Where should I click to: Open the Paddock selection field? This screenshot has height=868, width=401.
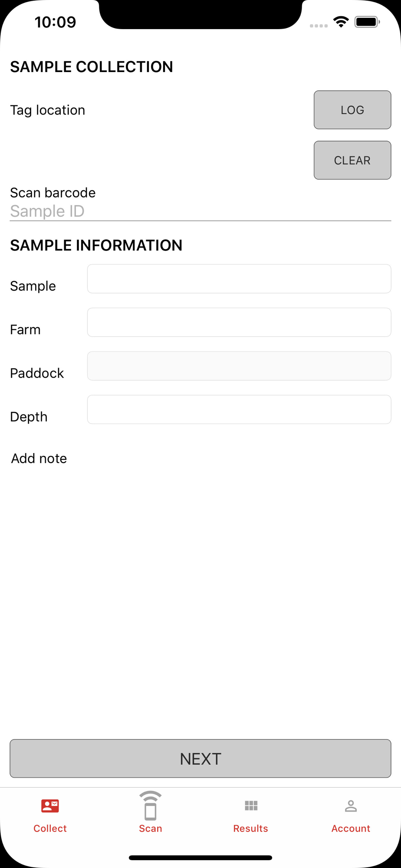(x=239, y=366)
